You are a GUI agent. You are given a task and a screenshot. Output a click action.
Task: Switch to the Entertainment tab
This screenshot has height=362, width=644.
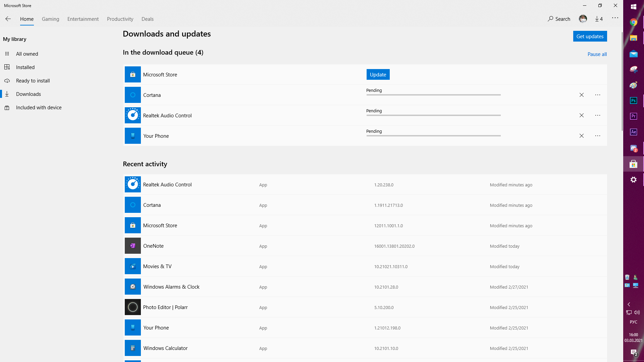point(83,19)
